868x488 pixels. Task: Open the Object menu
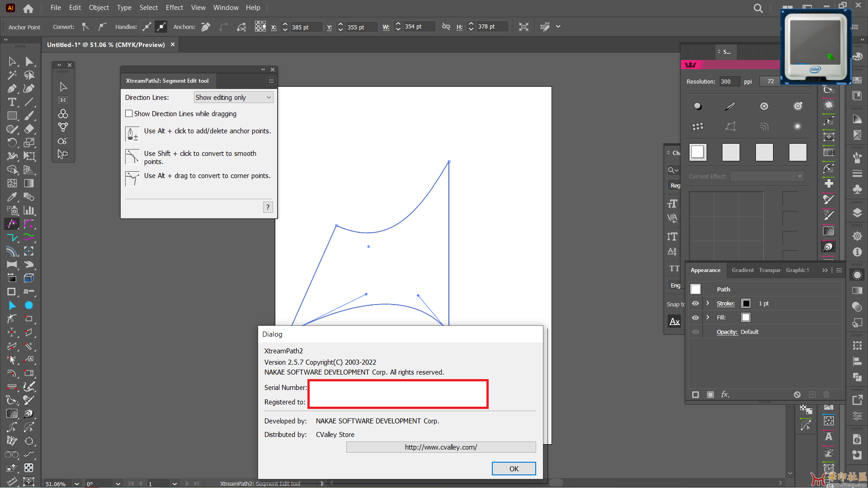pos(99,8)
